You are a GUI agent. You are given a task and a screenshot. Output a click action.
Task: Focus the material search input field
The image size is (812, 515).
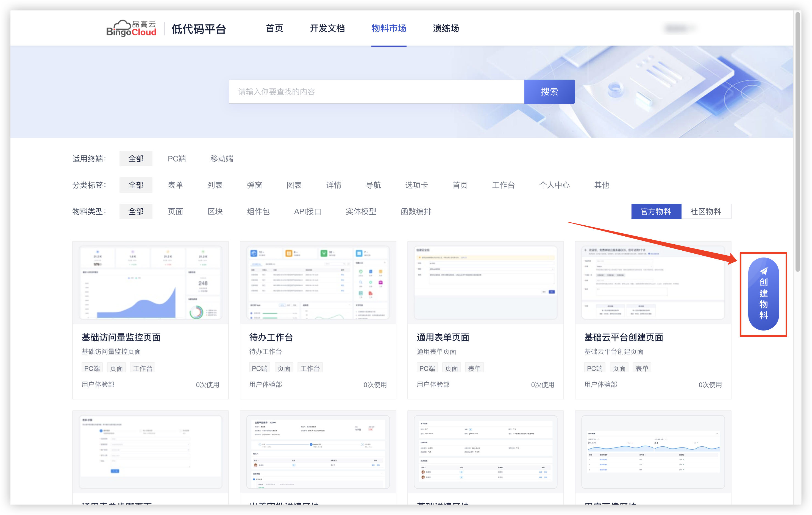(x=376, y=92)
